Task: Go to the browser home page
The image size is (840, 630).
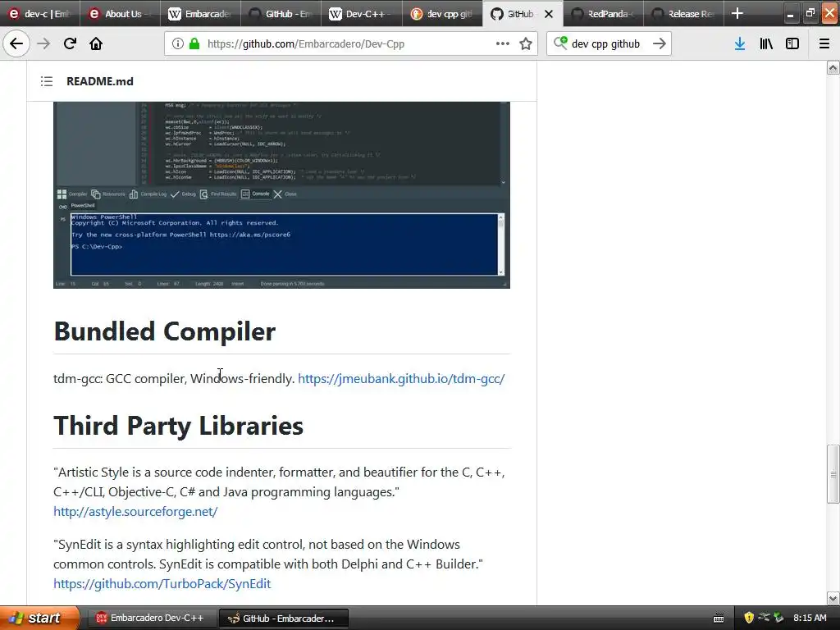Action: pos(96,44)
